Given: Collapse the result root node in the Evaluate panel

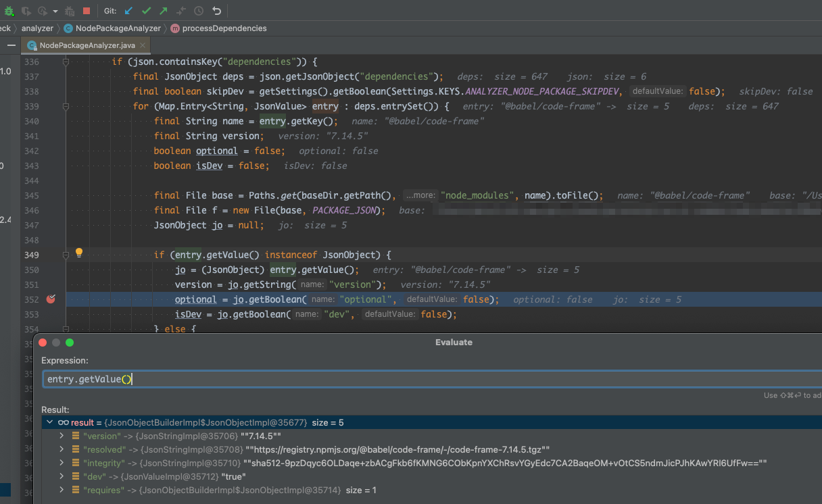Looking at the screenshot, I should [x=49, y=422].
